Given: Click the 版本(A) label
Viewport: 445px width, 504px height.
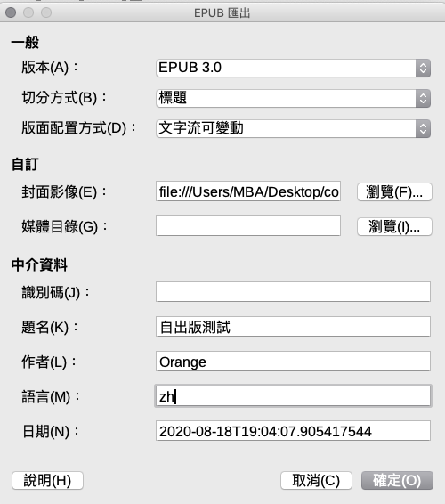Looking at the screenshot, I should 50,68.
